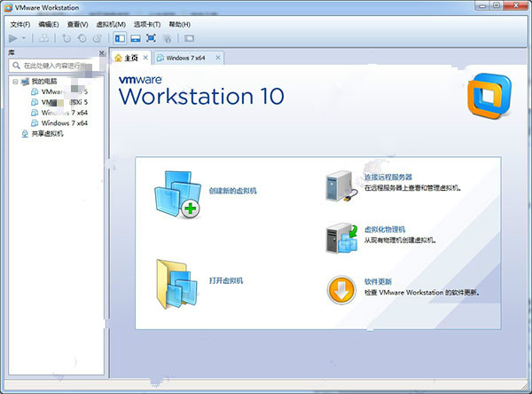Click text 在远程服务器上查看和管理虚拟机。
Viewport: 532px width, 394px height.
[x=413, y=188]
